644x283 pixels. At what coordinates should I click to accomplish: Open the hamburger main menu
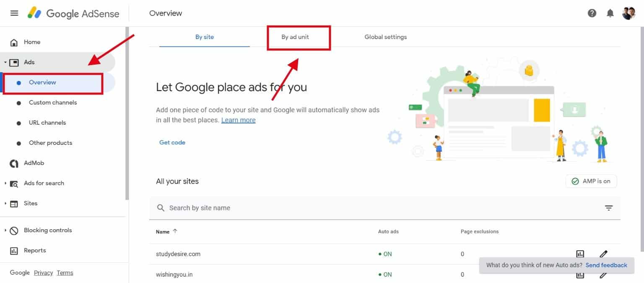14,13
